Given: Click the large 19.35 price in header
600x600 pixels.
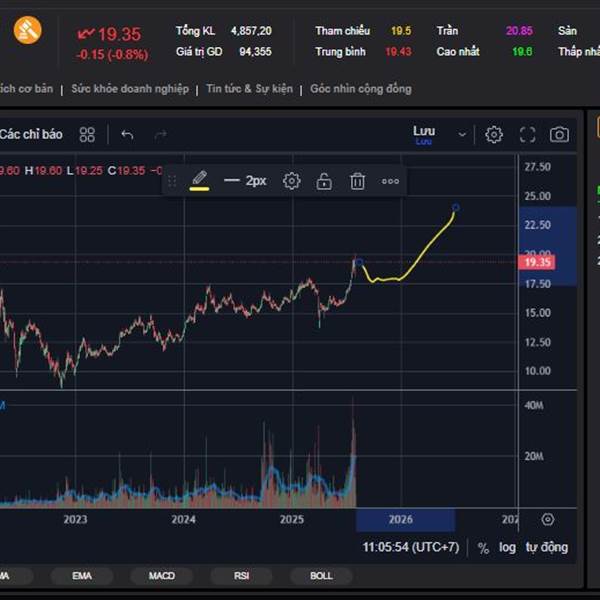Looking at the screenshot, I should click(119, 34).
